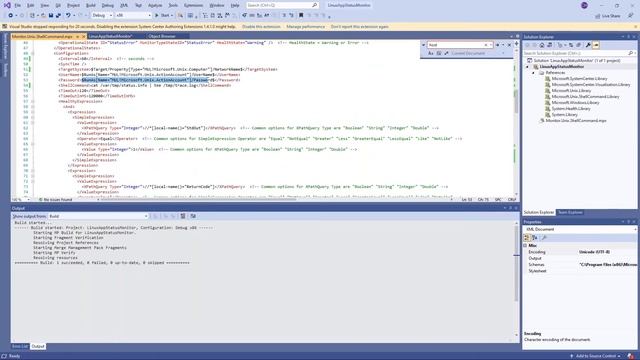Switch to Object Browser tab
Image resolution: width=640 pixels, height=360 pixels.
[x=162, y=36]
